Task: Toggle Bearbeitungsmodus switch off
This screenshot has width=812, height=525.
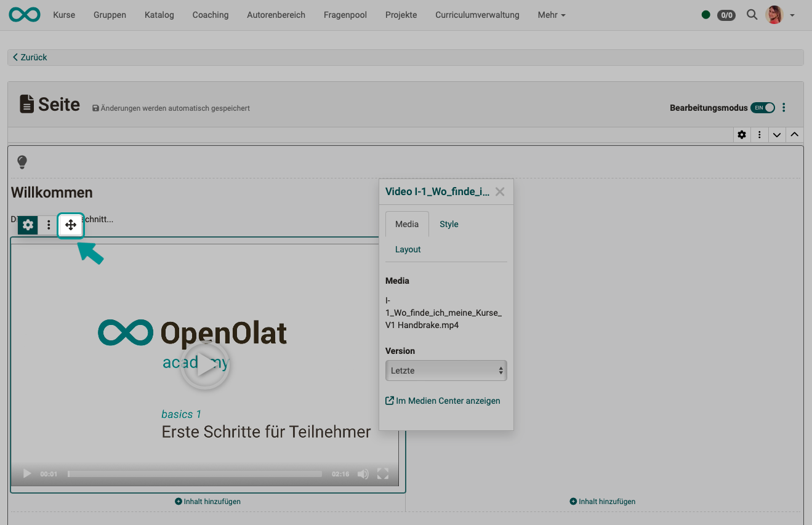Action: [762, 108]
